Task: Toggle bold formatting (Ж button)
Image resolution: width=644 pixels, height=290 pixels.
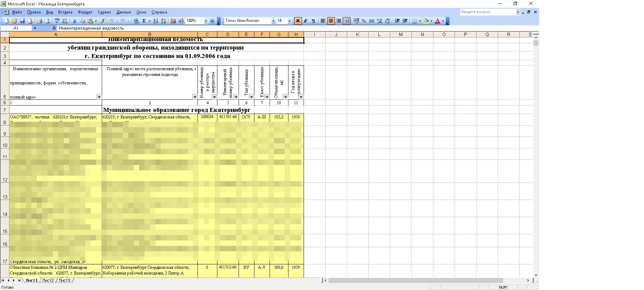Action: (x=298, y=21)
